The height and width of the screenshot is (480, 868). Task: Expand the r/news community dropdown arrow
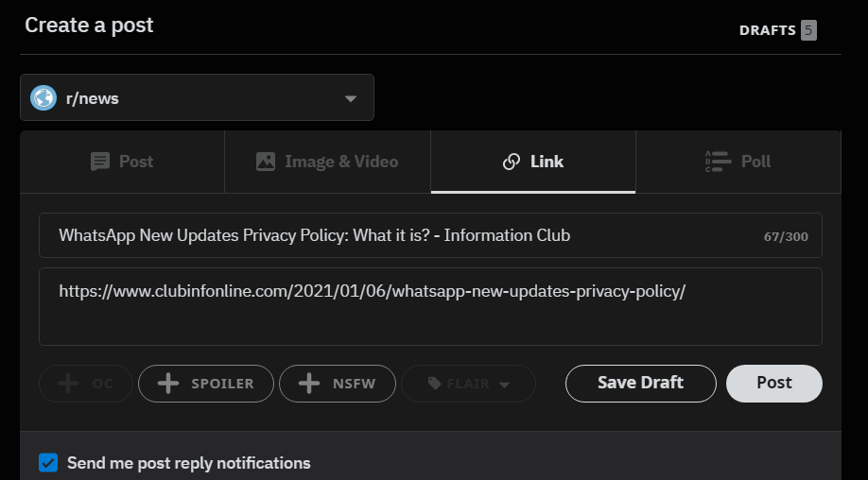(351, 98)
